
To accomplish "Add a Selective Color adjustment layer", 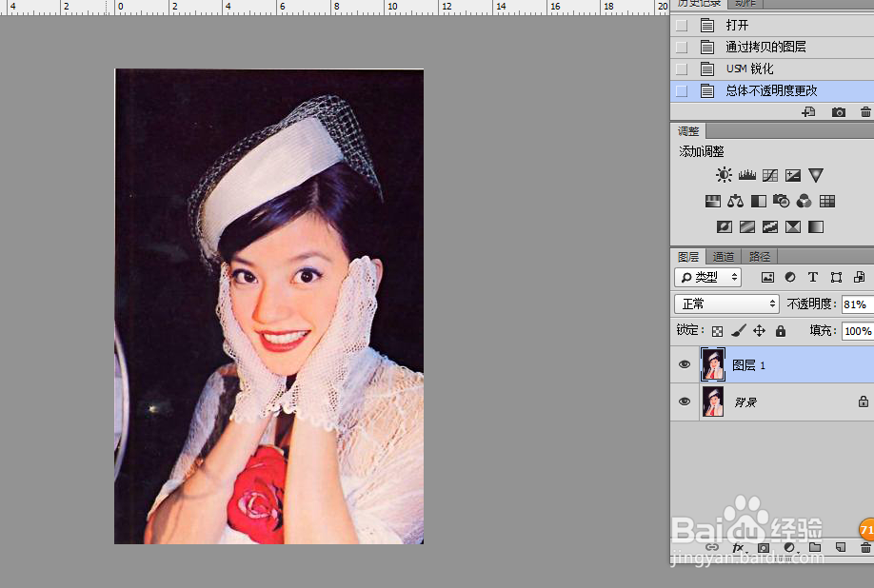I will [x=793, y=226].
